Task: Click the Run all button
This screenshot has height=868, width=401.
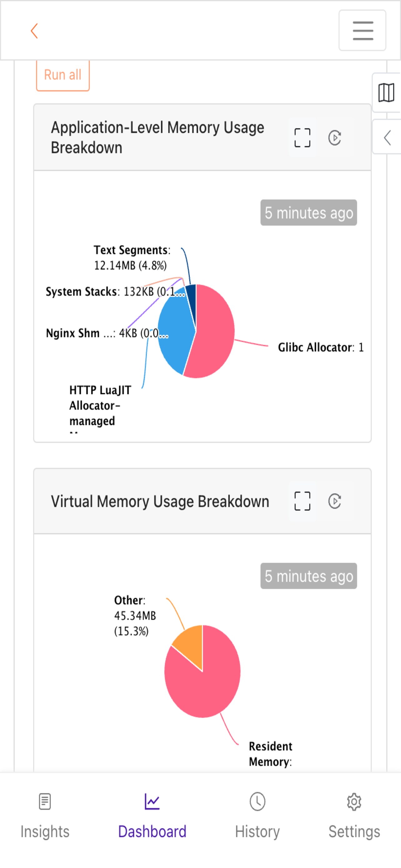Action: coord(63,75)
